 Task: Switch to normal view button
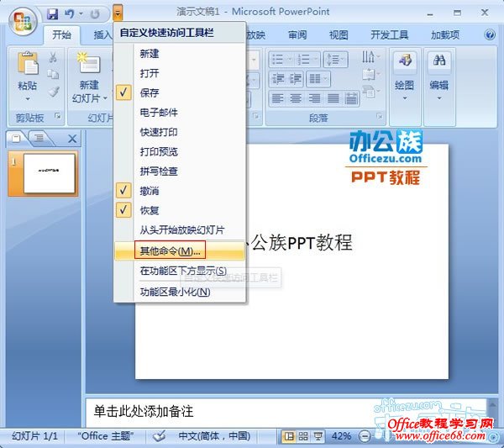(289, 436)
